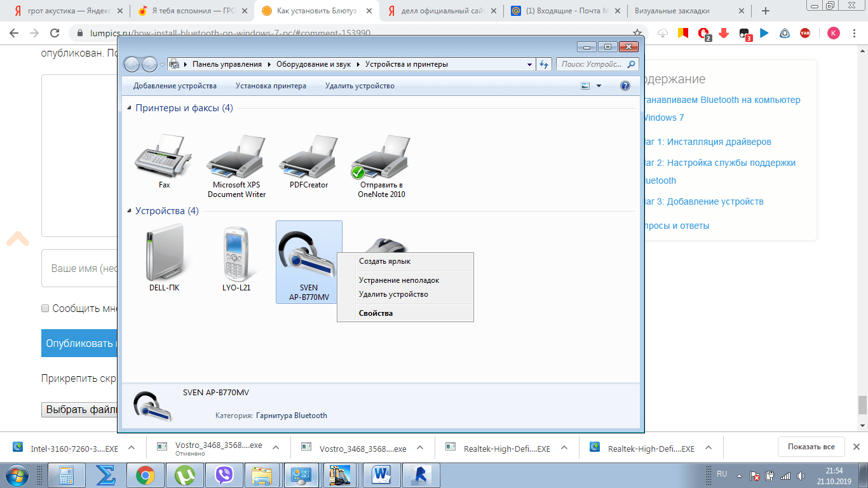Click the Explorer back navigation arrow
Viewport: 868px width, 488px height.
click(132, 64)
